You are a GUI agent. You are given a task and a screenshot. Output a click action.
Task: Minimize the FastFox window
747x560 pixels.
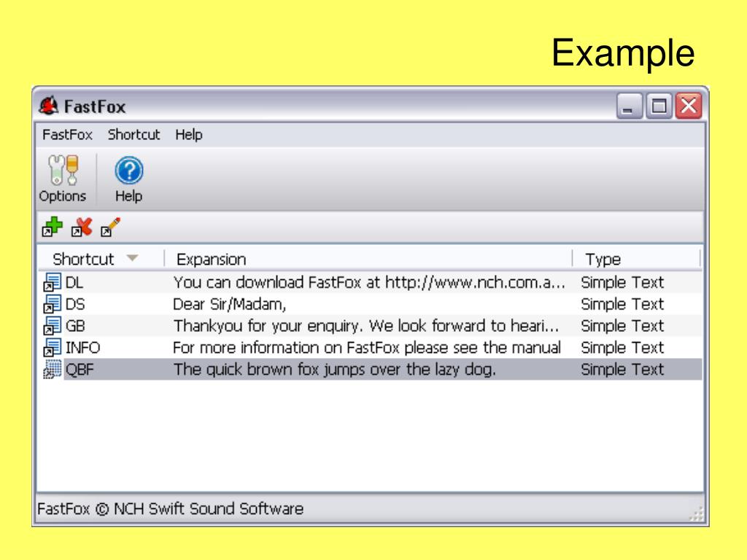tap(630, 106)
